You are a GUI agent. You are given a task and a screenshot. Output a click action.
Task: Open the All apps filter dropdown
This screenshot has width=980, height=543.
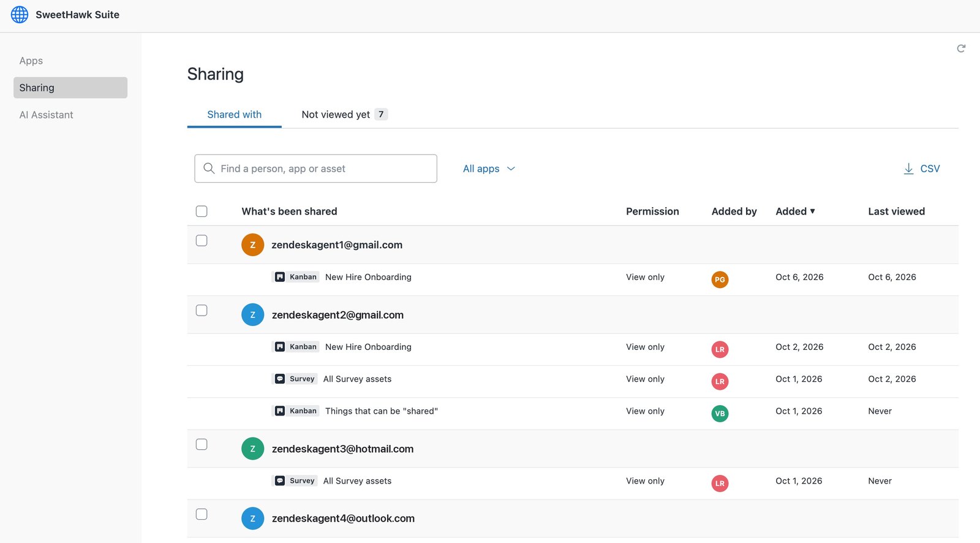pos(489,169)
